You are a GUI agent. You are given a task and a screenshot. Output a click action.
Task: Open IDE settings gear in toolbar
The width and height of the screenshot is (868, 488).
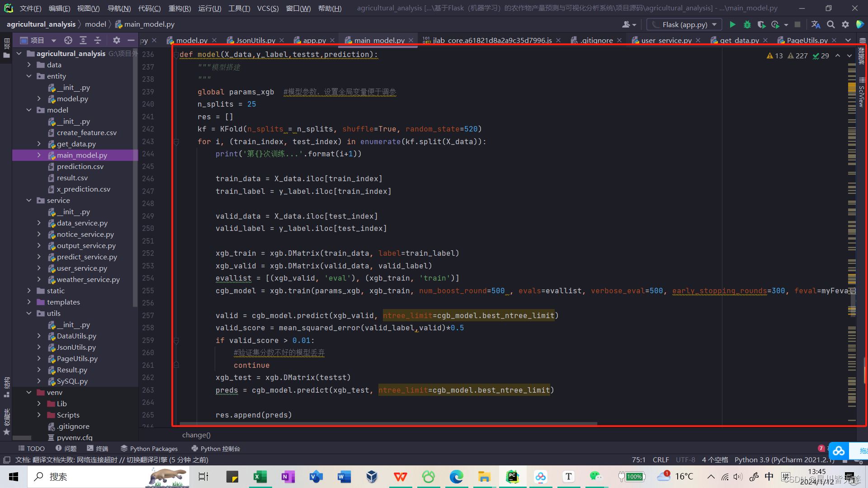pos(845,24)
